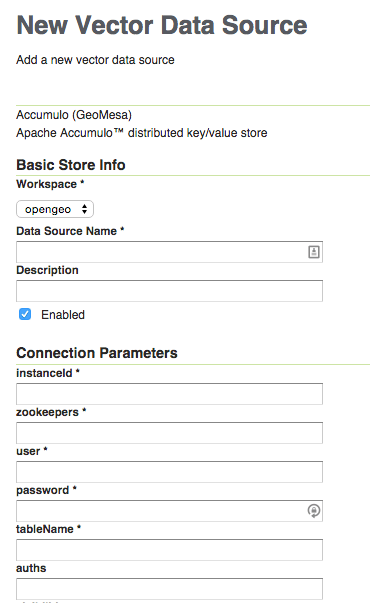The height and width of the screenshot is (603, 370).
Task: Click the instanceId input field
Action: pos(169,394)
